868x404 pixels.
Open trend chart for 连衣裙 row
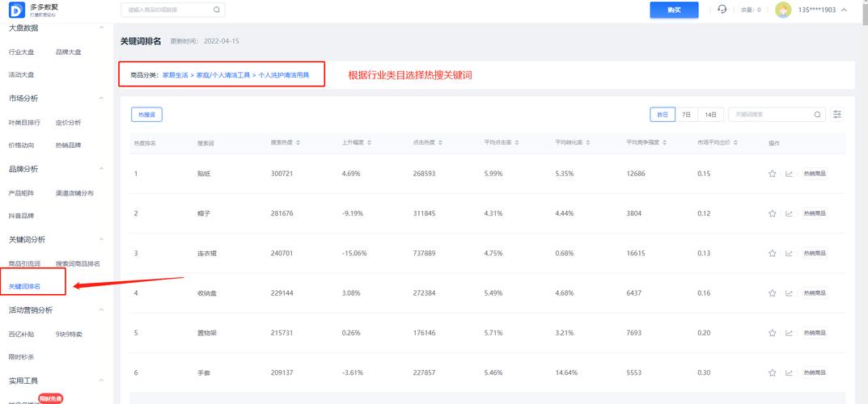789,253
